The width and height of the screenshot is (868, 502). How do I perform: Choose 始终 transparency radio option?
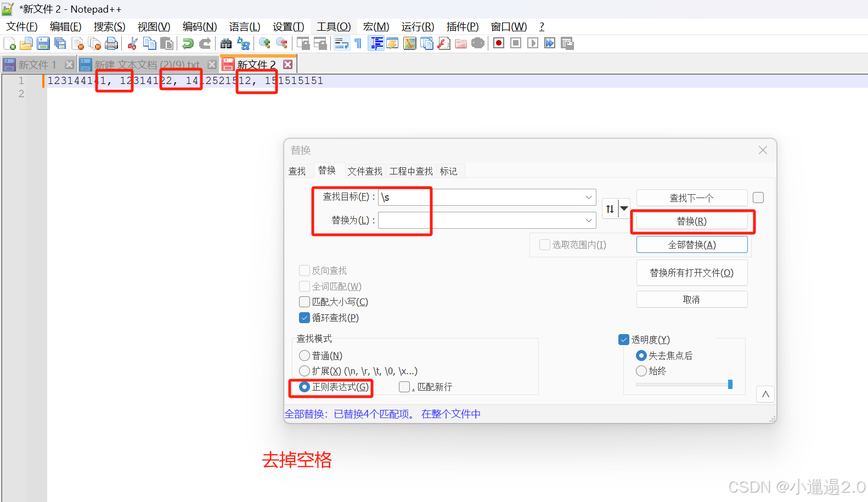[641, 371]
